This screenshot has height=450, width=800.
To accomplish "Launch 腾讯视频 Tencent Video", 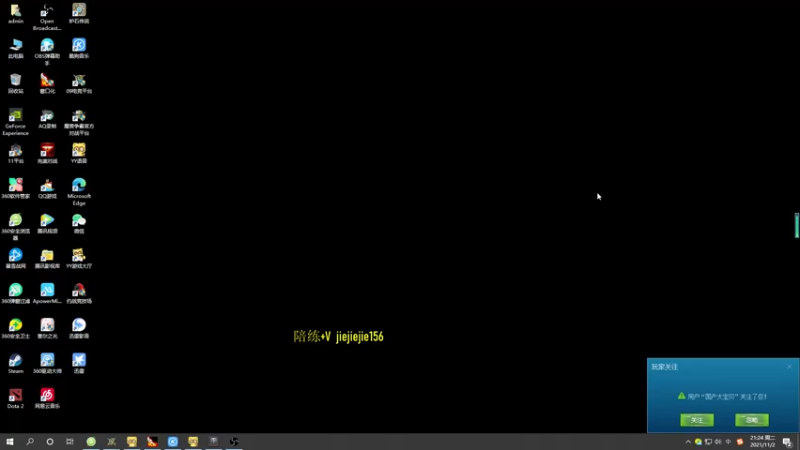I will tap(47, 224).
